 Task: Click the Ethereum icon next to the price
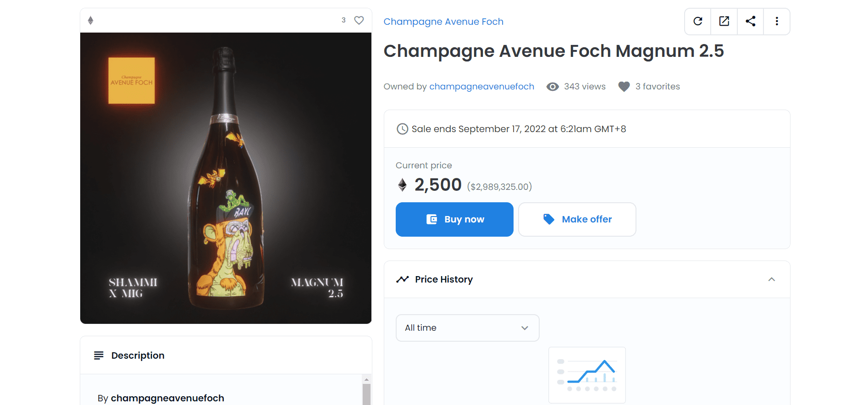pos(402,185)
